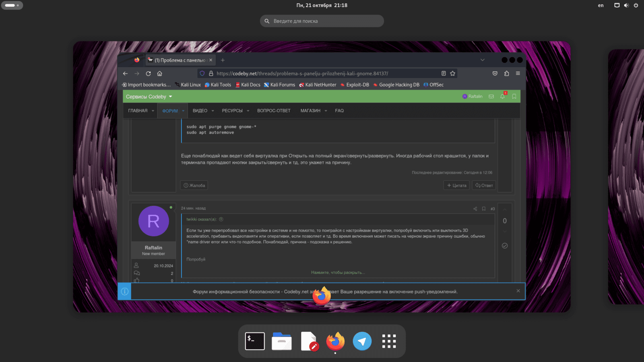Open the Firefox extensions puzzle icon

(506, 74)
